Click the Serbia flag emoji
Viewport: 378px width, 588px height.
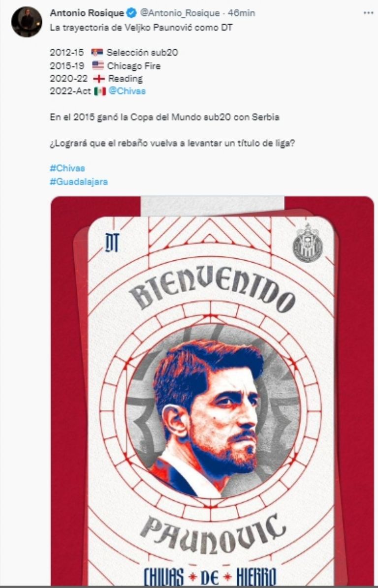click(x=97, y=53)
